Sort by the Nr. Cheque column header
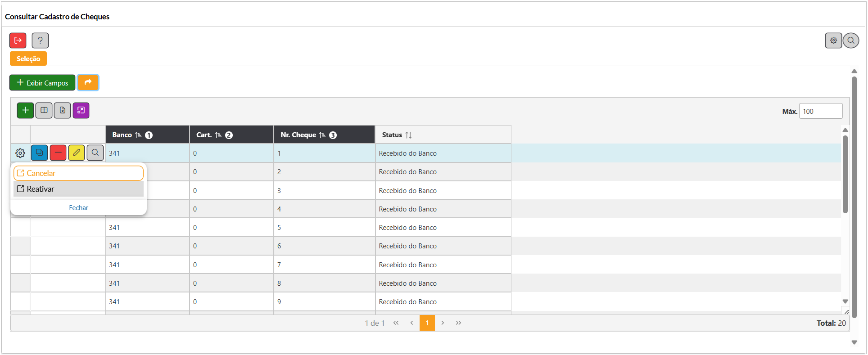The width and height of the screenshot is (868, 355). (x=298, y=135)
